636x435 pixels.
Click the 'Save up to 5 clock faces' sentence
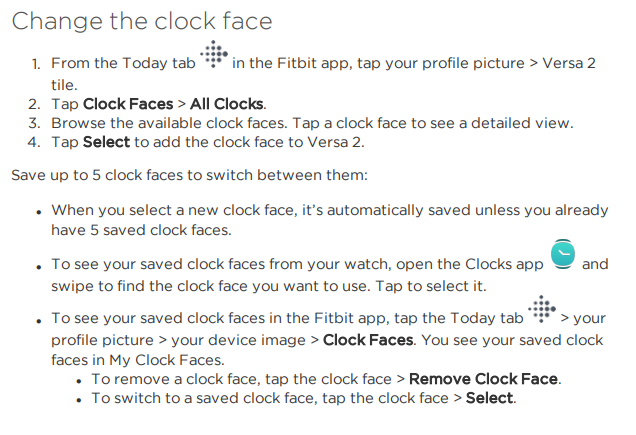coord(189,175)
